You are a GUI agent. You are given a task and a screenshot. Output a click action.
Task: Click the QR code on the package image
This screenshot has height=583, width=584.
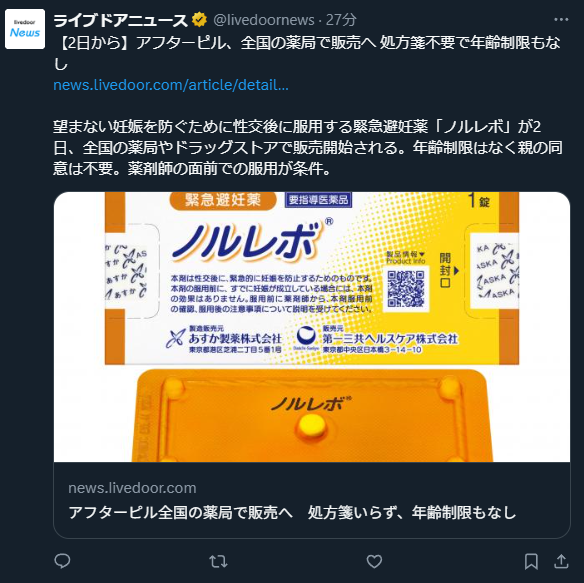click(406, 289)
